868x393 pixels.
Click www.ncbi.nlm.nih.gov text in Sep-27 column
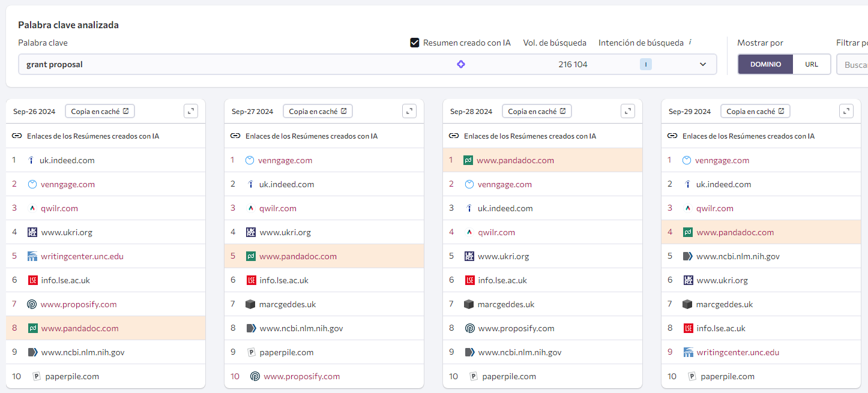[301, 328]
